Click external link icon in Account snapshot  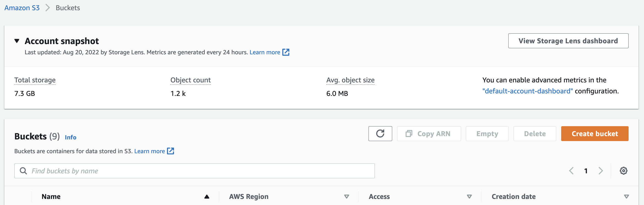pos(286,52)
